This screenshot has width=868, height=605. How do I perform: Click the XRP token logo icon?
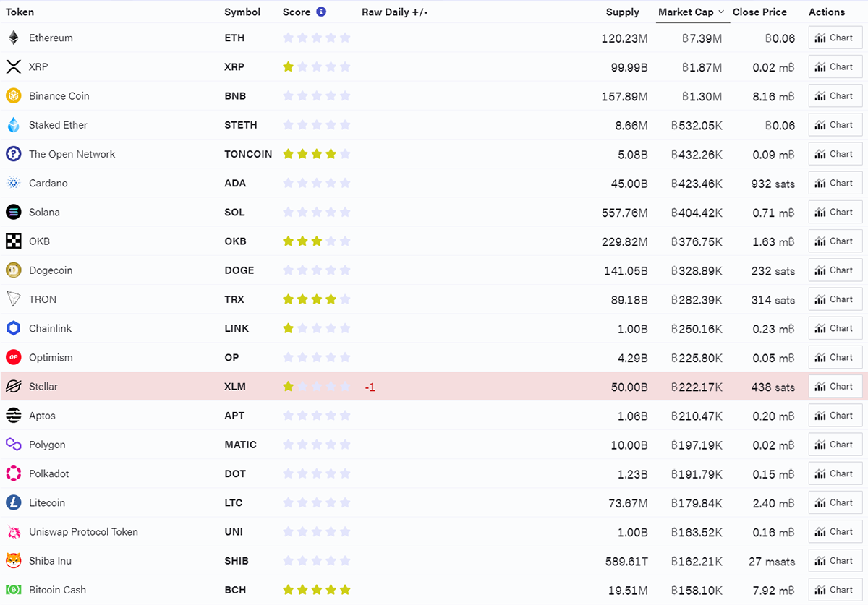pyautogui.click(x=13, y=66)
